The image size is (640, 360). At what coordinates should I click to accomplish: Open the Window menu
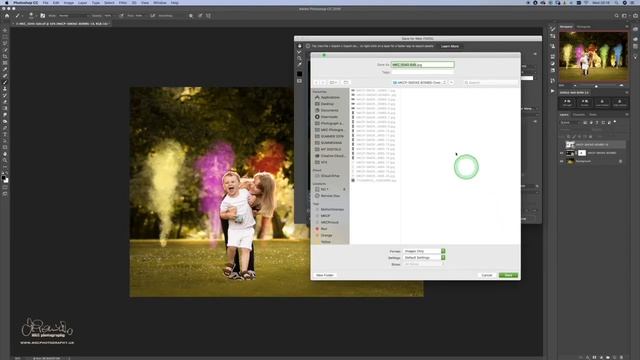(x=160, y=3)
